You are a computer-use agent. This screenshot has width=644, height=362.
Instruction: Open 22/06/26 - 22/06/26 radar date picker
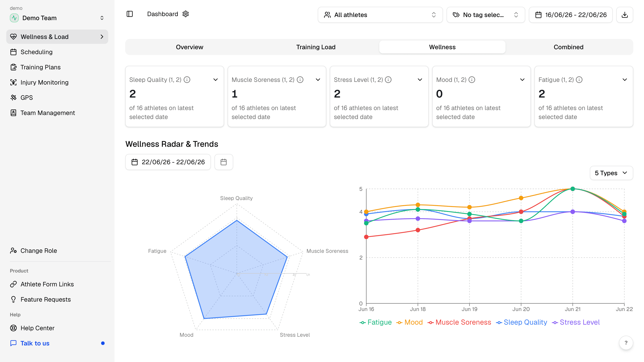point(168,162)
